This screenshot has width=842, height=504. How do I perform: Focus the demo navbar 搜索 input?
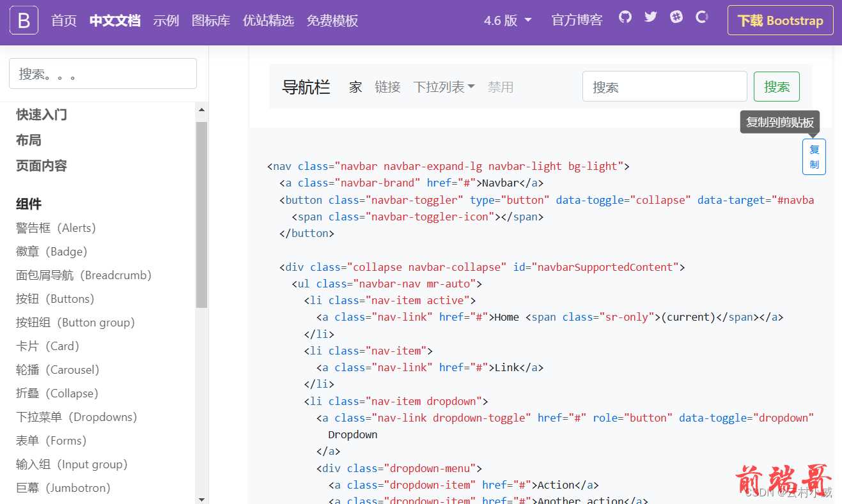664,87
